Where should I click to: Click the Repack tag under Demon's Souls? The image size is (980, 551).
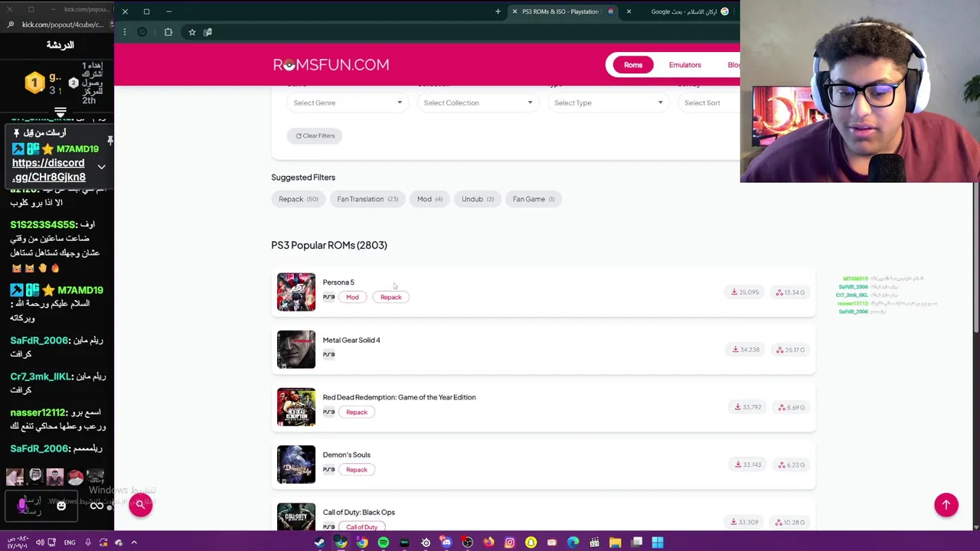(356, 469)
